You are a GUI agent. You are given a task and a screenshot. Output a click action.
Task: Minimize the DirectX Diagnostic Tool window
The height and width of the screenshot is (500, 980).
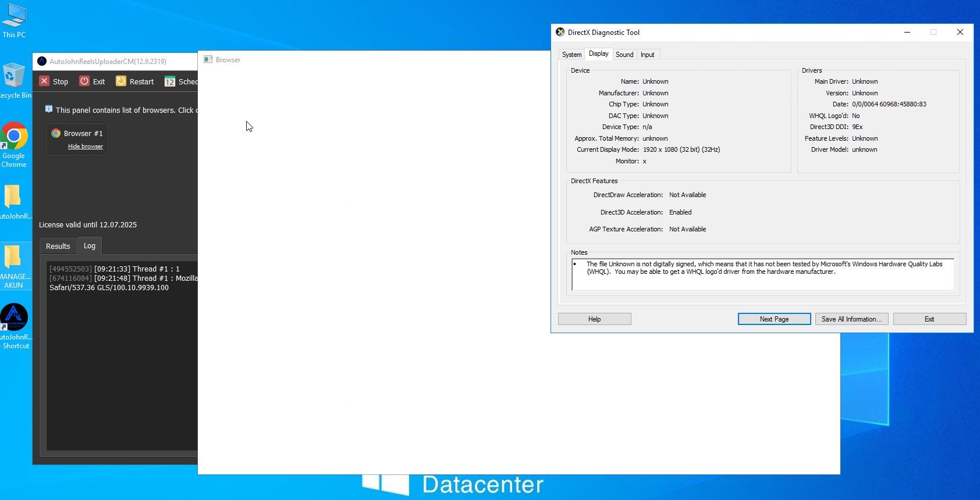pos(907,32)
